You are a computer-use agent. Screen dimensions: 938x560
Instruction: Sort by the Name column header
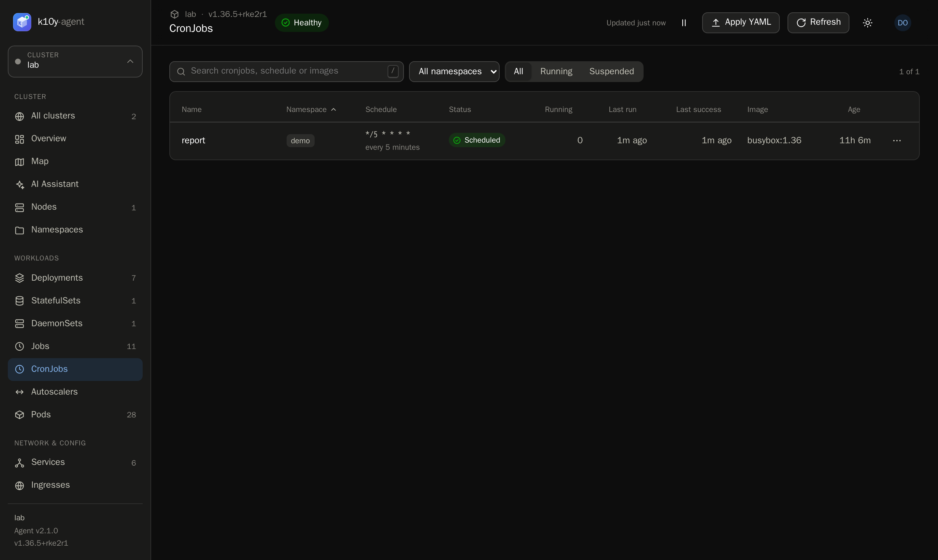coord(192,109)
